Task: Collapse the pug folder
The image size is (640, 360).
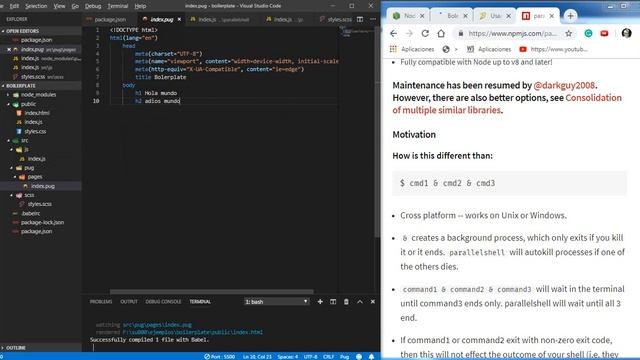Action: click(x=29, y=168)
